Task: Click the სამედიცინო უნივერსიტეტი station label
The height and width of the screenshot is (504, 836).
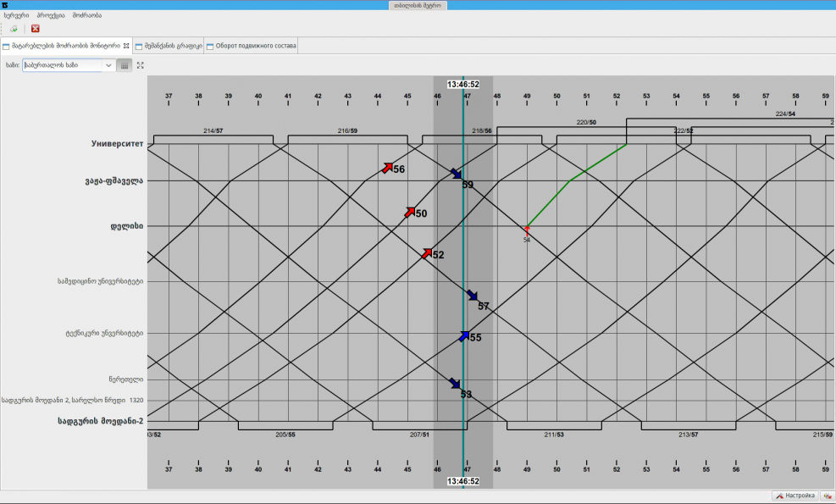Action: (x=101, y=281)
